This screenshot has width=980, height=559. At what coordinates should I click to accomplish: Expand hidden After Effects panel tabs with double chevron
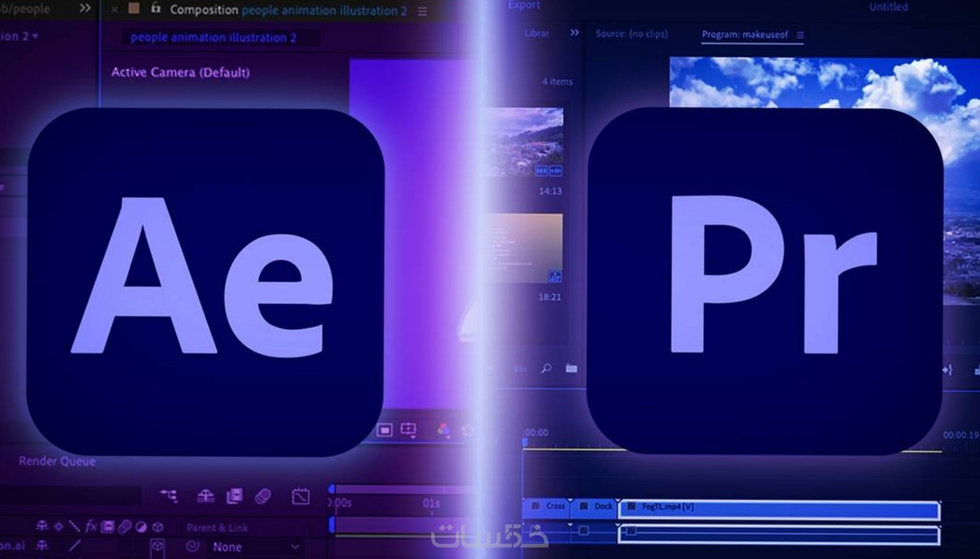[85, 8]
